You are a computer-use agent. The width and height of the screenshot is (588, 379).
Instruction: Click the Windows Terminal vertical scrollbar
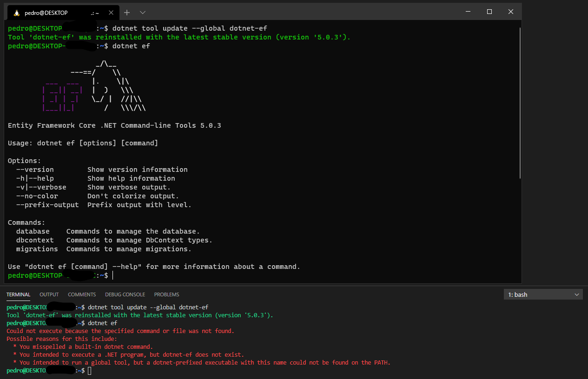[x=520, y=102]
